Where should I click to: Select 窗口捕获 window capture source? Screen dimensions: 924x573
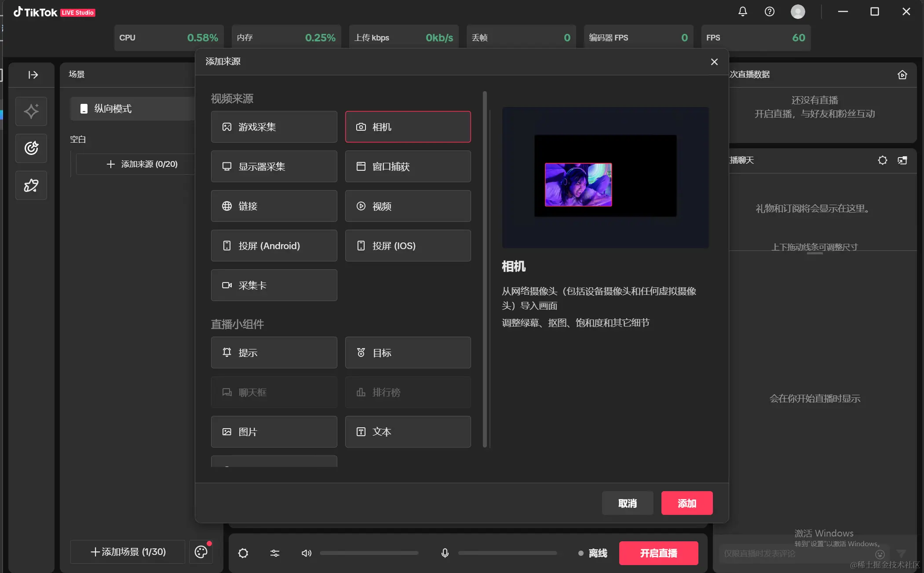[408, 166]
